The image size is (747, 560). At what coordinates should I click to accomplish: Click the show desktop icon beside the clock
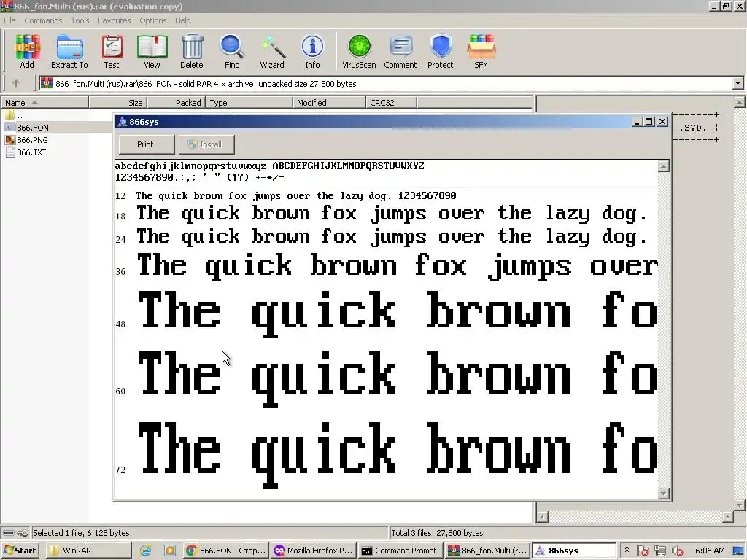pos(738,551)
